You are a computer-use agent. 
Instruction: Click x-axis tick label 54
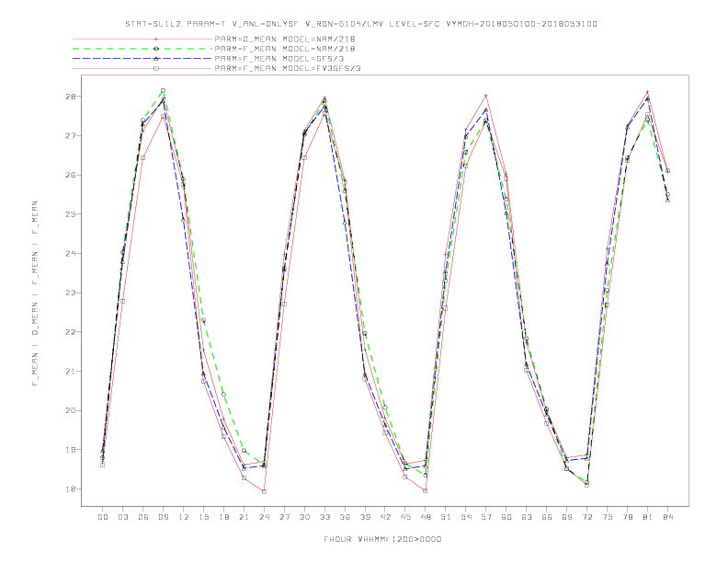466,517
